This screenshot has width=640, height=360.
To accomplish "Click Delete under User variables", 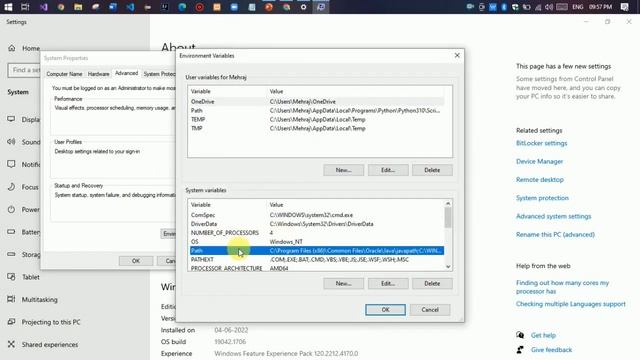I will 432,170.
